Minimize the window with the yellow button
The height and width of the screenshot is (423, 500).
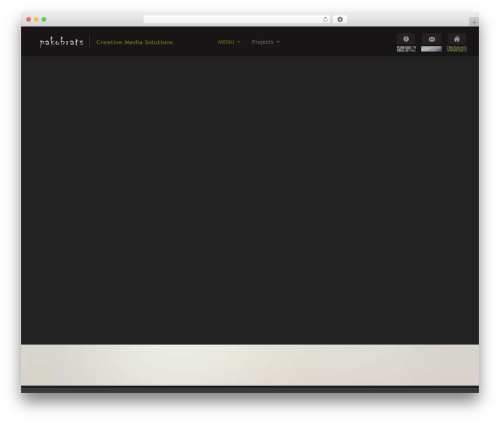(36, 19)
